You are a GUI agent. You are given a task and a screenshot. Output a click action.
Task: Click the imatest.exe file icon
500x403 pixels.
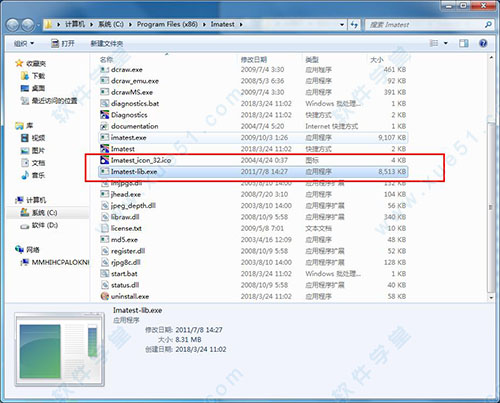click(105, 137)
